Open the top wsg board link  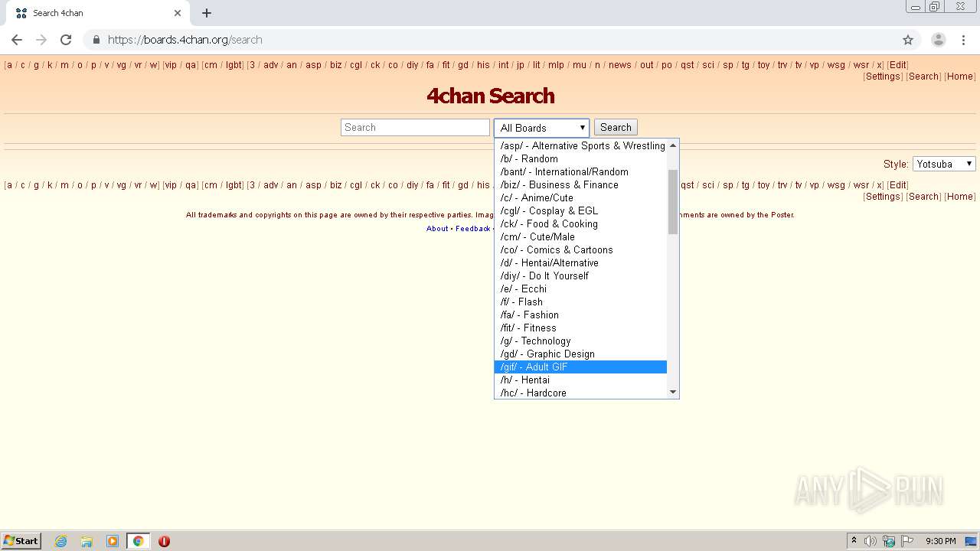[x=836, y=65]
